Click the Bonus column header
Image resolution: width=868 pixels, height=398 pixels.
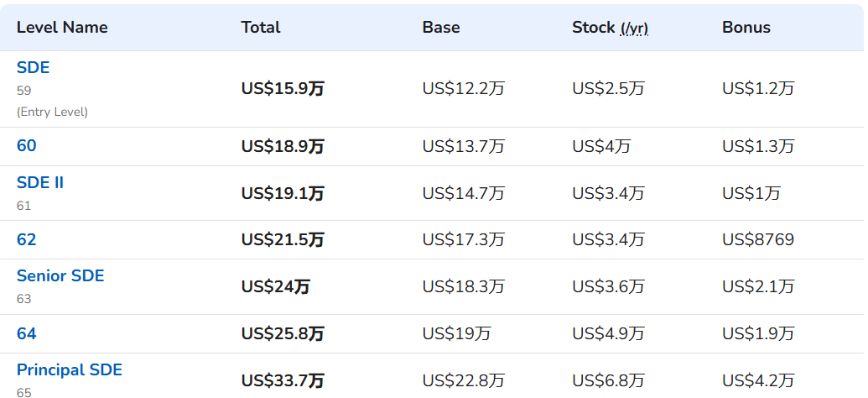(746, 28)
